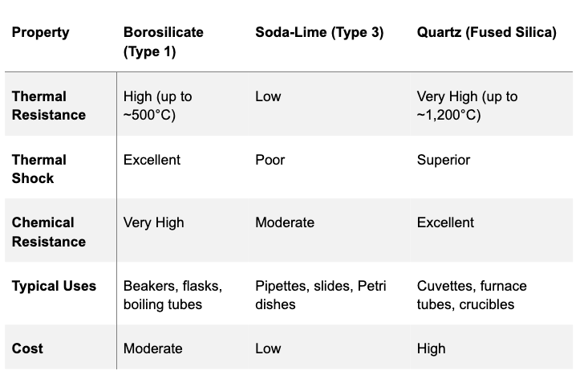Select the Borosilicate Very High chemical resistance cell
Image resolution: width=588 pixels, height=379 pixels.
(x=154, y=223)
